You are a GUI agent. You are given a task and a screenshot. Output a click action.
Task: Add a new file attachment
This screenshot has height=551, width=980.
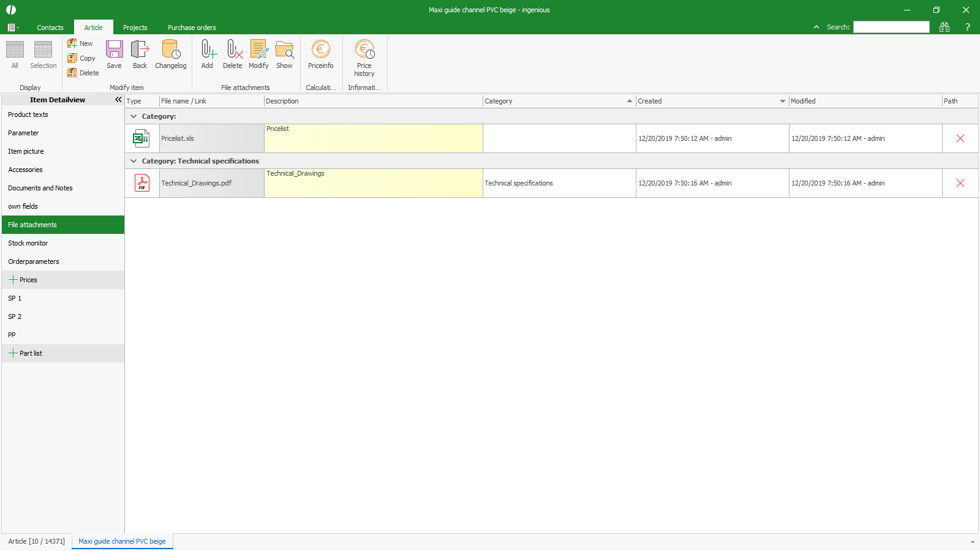207,54
